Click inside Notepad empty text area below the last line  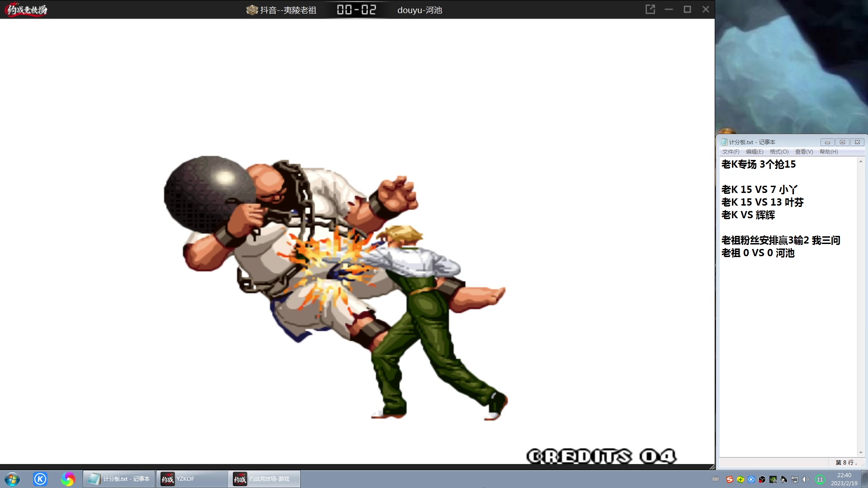[788, 357]
